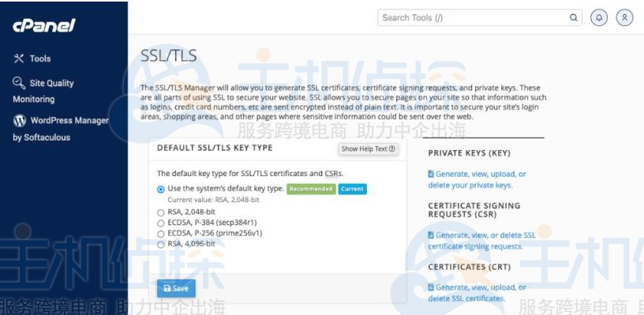644x315 pixels.
Task: Expand the Show Help Text button
Action: coord(369,148)
